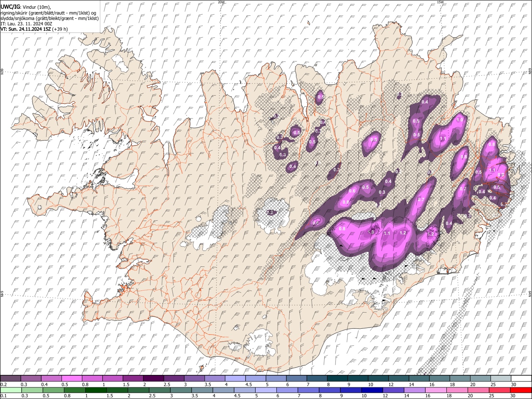This screenshot has width=532, height=399.
Task: Click the '0.4' label in the upper legend
Action: click(45, 384)
